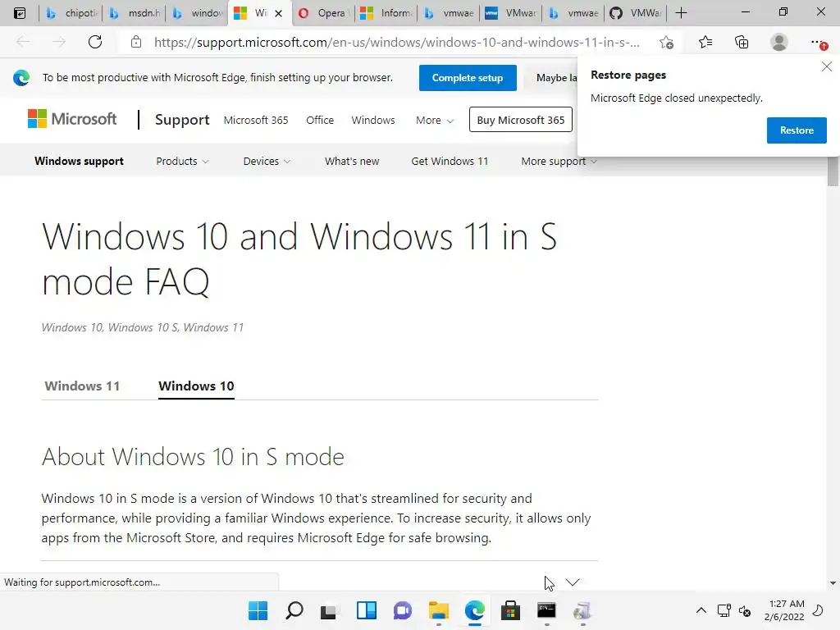Click Complete setup button
840x630 pixels.
tap(468, 78)
